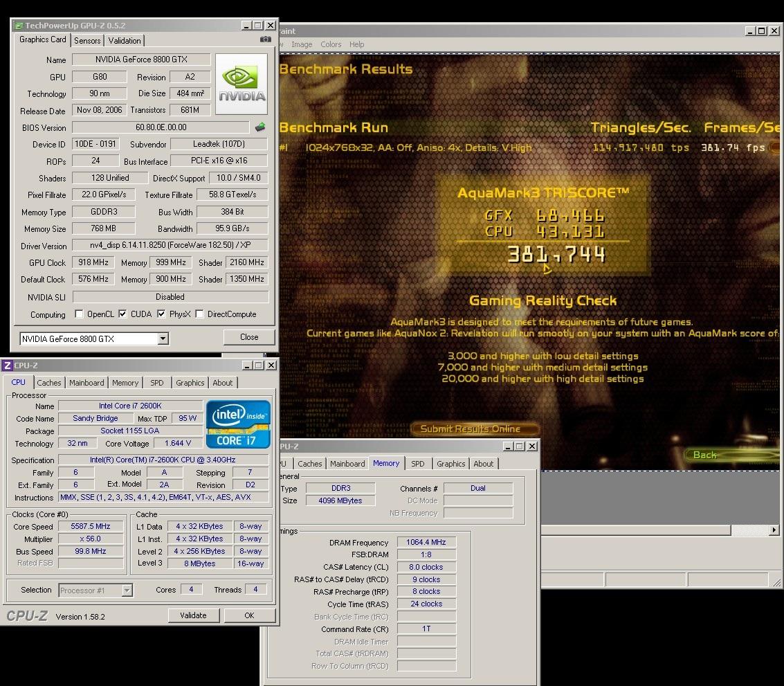Screen dimensions: 784x686
Task: Click the Validate button in CPU-Z
Action: [x=193, y=615]
